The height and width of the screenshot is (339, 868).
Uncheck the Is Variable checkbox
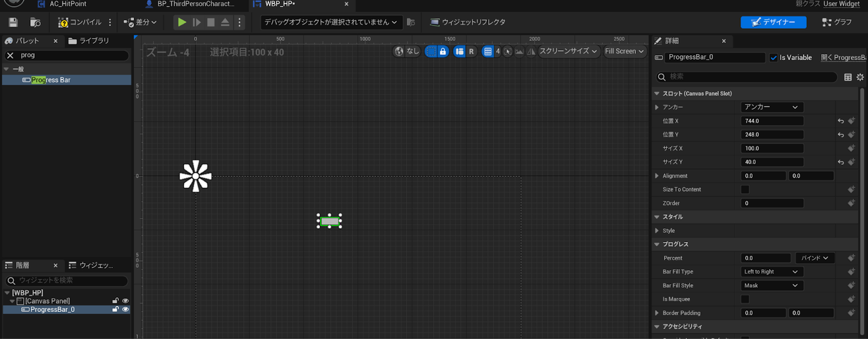tap(774, 58)
